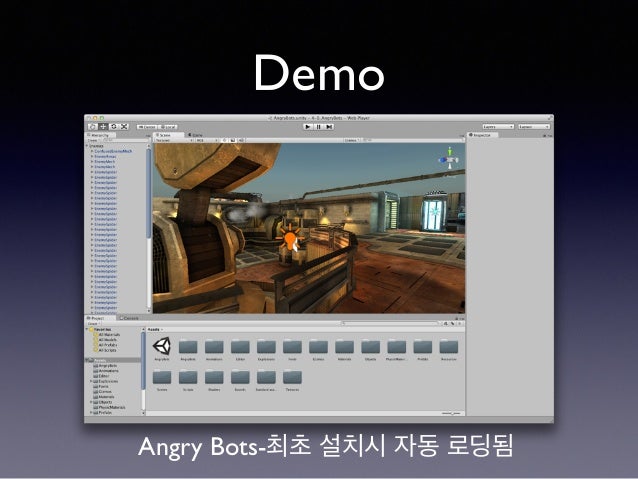The width and height of the screenshot is (638, 479).
Task: Toggle the Center pivot mode button
Action: (147, 127)
